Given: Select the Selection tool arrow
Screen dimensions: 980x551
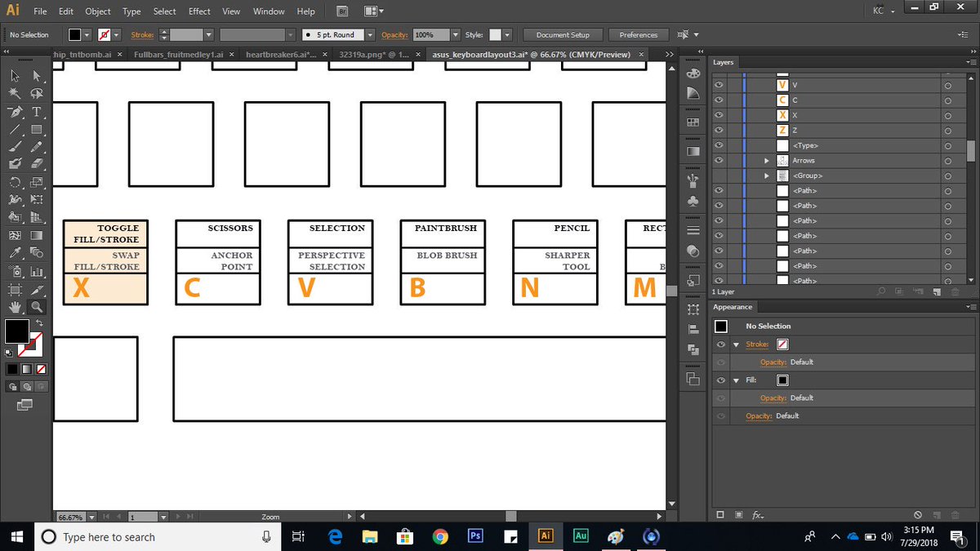Looking at the screenshot, I should [x=16, y=75].
